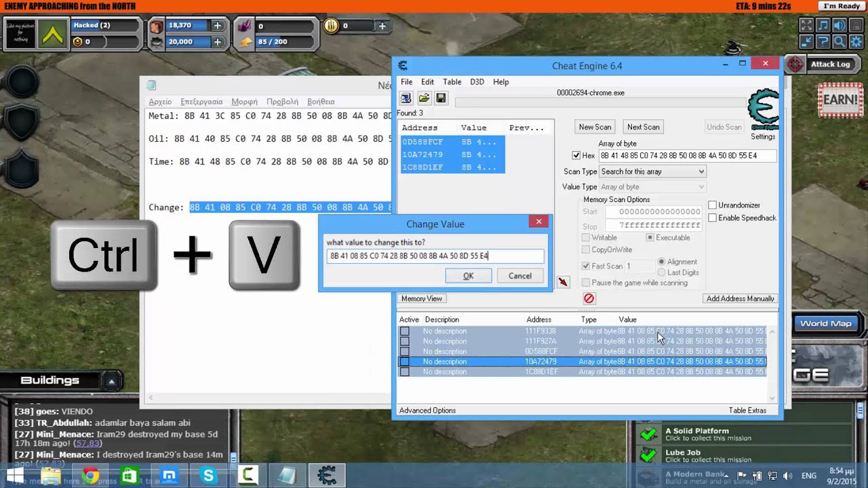868x488 pixels.
Task: Click Add Address Manually
Action: [x=740, y=299]
